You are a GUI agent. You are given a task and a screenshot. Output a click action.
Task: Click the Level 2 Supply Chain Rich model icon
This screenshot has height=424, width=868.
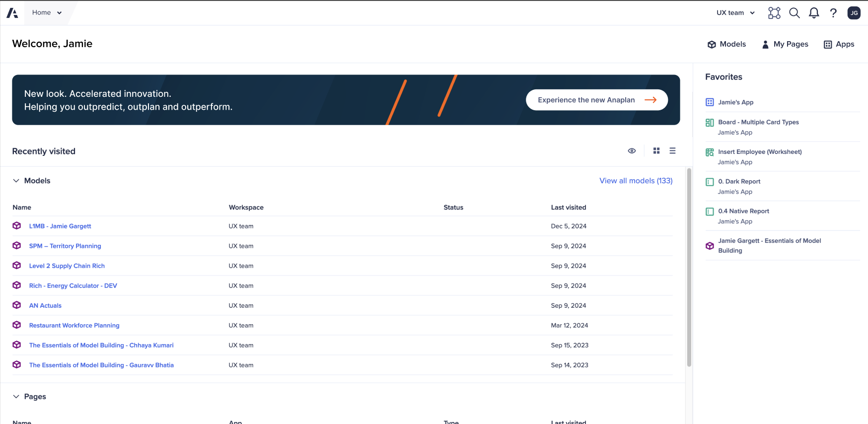[17, 266]
